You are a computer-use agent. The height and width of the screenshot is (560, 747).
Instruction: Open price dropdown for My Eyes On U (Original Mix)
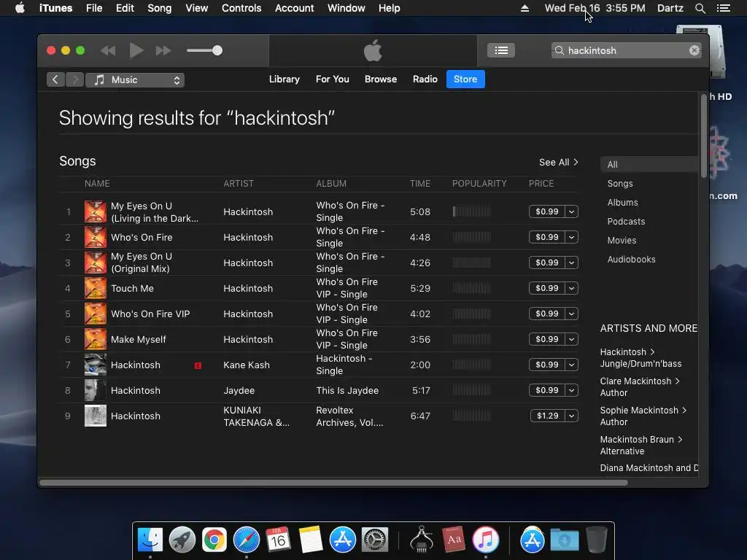(x=571, y=262)
